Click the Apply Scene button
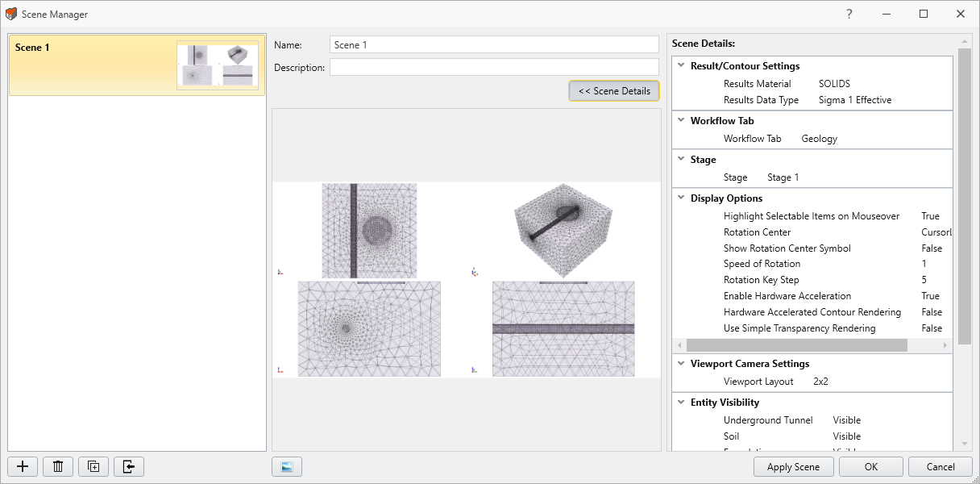 click(793, 466)
